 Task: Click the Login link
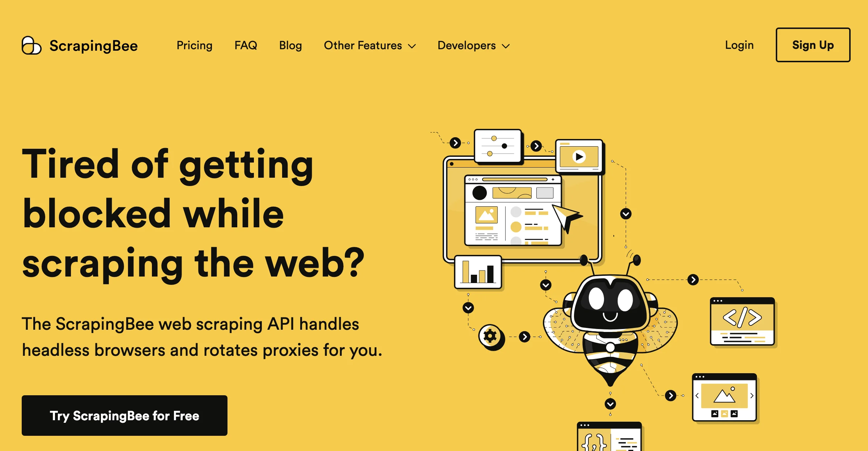[x=738, y=45]
